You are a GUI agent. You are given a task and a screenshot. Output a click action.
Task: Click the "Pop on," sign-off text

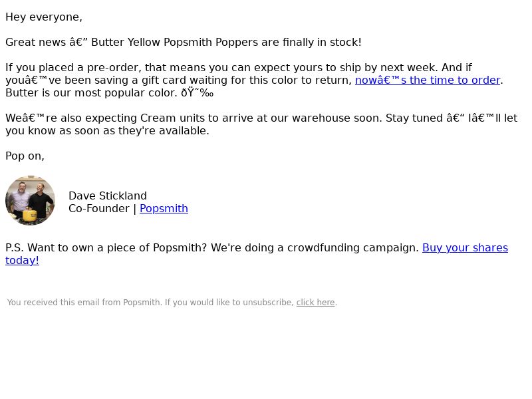(x=25, y=156)
